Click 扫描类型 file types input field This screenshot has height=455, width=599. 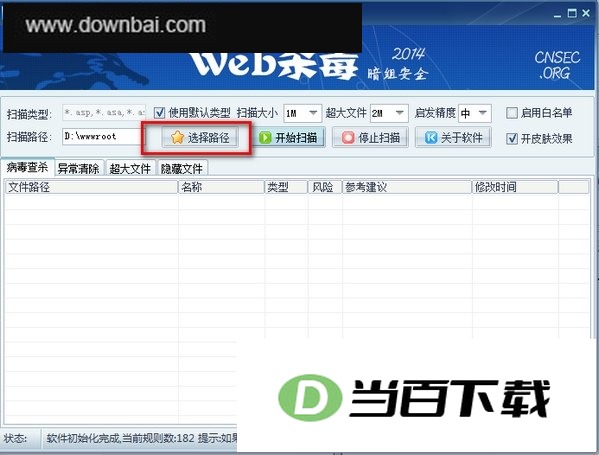104,113
